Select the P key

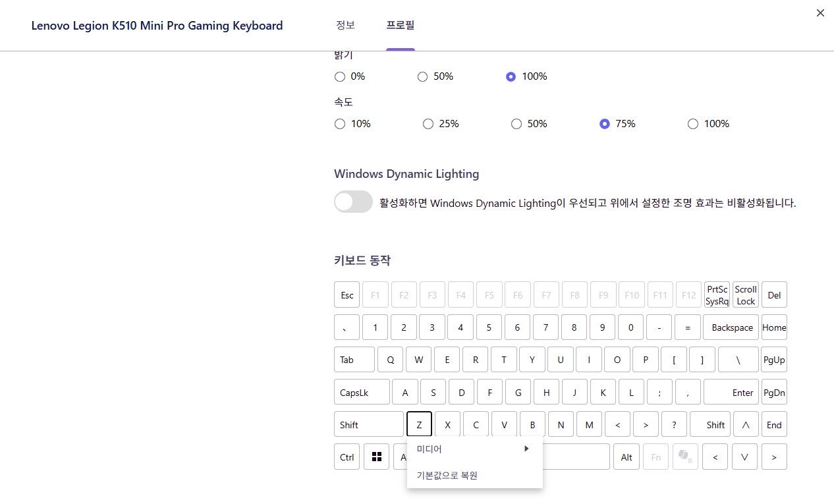coord(646,359)
